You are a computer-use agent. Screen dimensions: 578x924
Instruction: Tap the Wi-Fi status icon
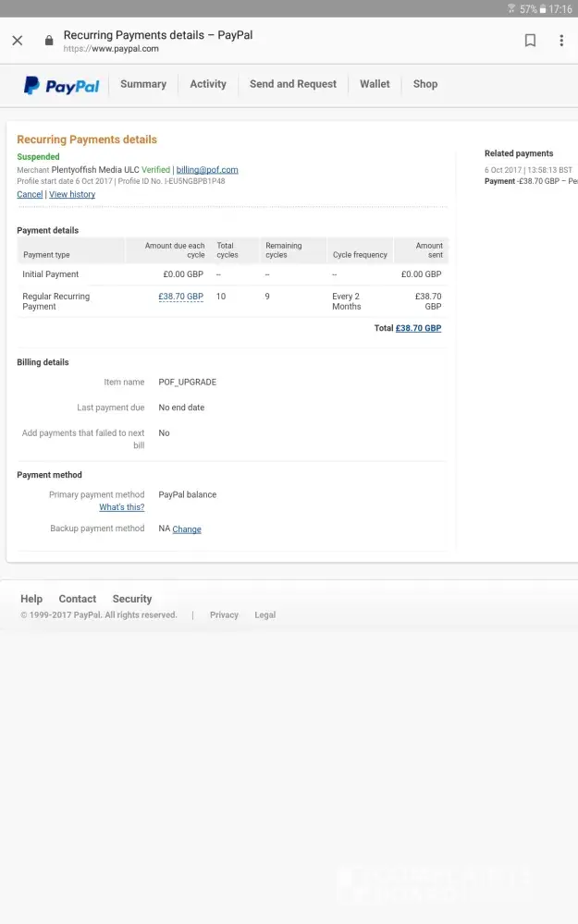click(511, 9)
